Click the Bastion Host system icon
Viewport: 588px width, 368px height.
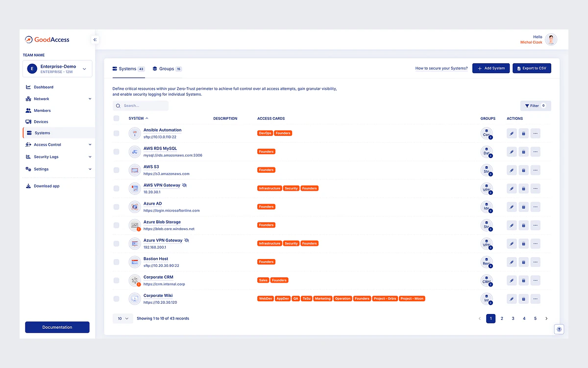pyautogui.click(x=134, y=262)
